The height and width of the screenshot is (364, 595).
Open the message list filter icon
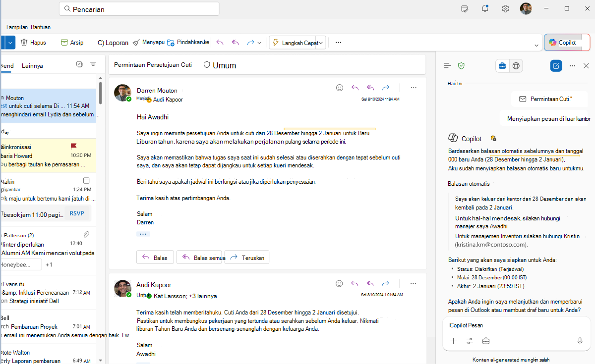(x=93, y=64)
